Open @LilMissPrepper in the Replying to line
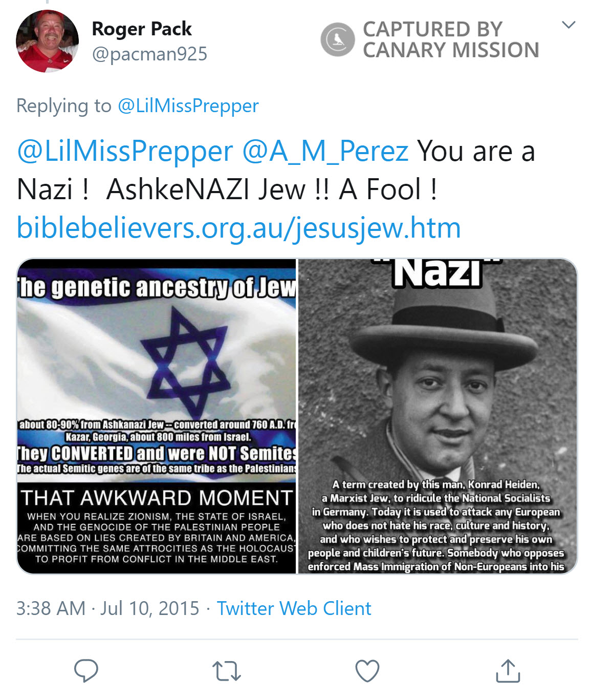This screenshot has width=590, height=700. (188, 105)
